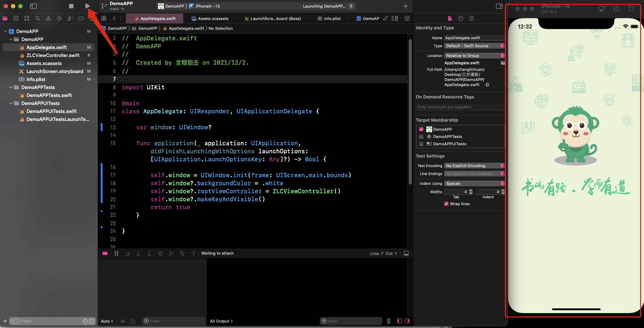Add editor on right
This screenshot has width=644, height=328.
[407, 19]
